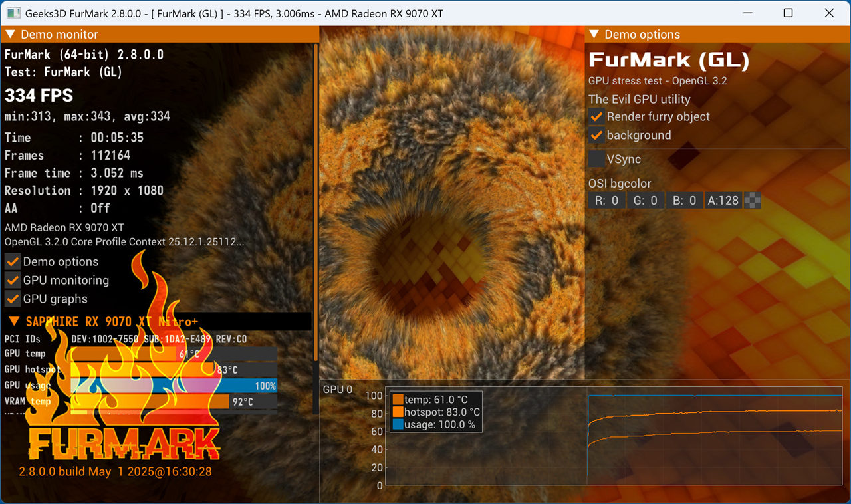Click the Frame time value 3.052 ms
851x504 pixels.
117,173
